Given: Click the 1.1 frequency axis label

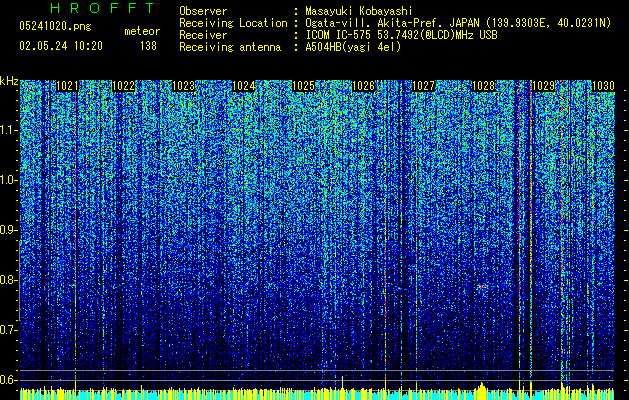Looking at the screenshot, I should pos(8,130).
